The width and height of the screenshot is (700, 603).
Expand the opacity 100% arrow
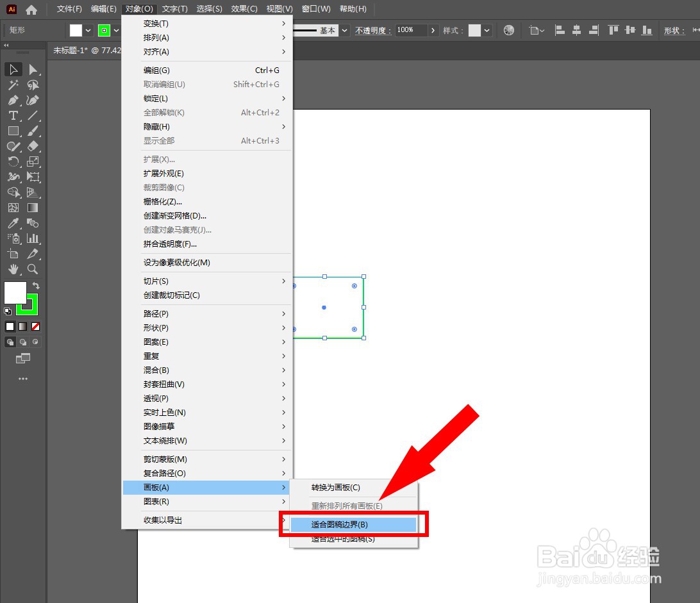click(433, 30)
